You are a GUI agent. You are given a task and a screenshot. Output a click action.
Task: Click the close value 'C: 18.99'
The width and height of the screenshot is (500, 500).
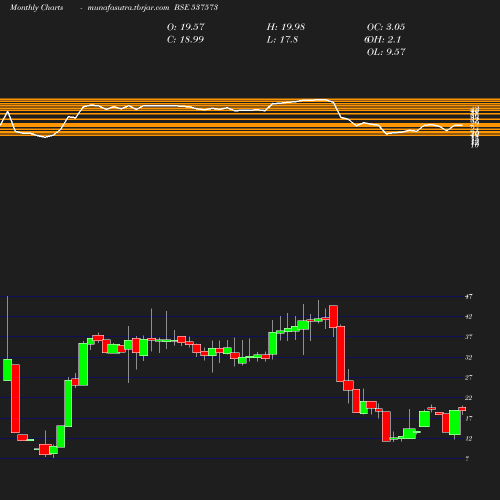point(185,39)
